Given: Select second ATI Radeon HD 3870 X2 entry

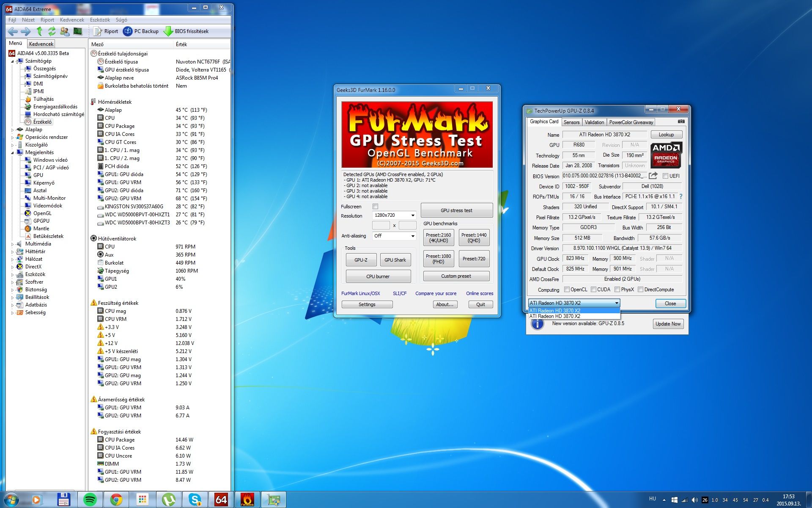Looking at the screenshot, I should (555, 316).
